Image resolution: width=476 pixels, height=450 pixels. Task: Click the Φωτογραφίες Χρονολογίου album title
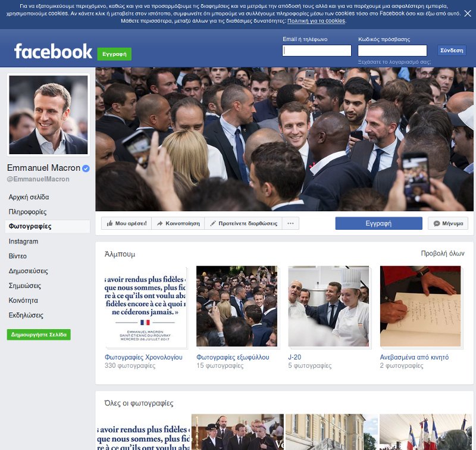coord(143,357)
